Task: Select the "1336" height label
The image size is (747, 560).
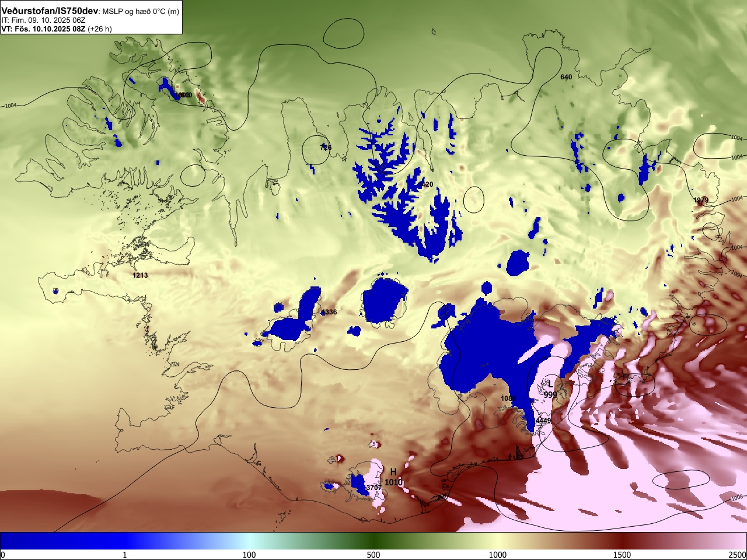Action: [x=329, y=312]
